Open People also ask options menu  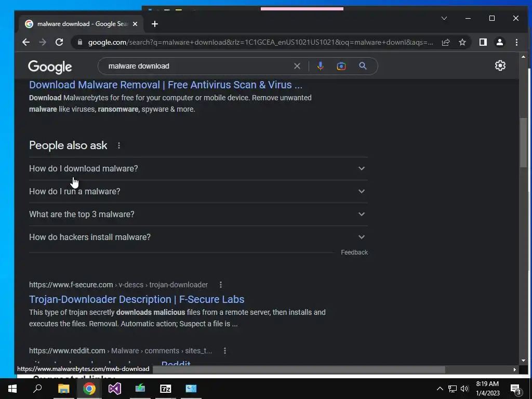tap(119, 145)
